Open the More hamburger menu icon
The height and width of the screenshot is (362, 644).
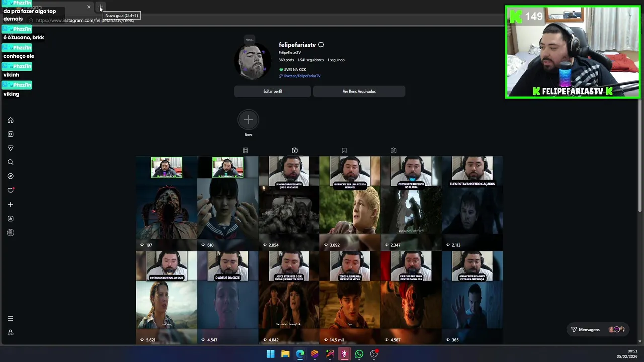[x=10, y=318]
